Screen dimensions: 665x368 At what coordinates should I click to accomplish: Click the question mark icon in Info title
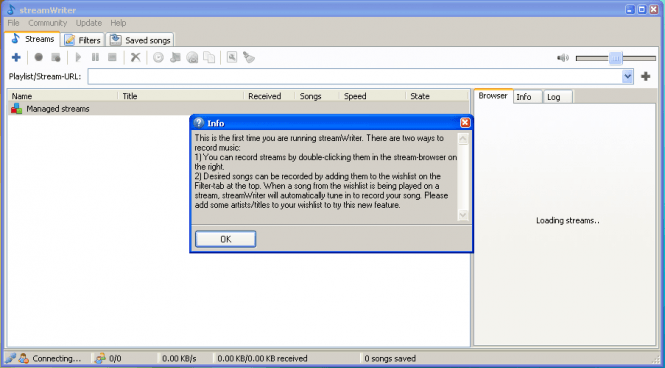[x=198, y=123]
